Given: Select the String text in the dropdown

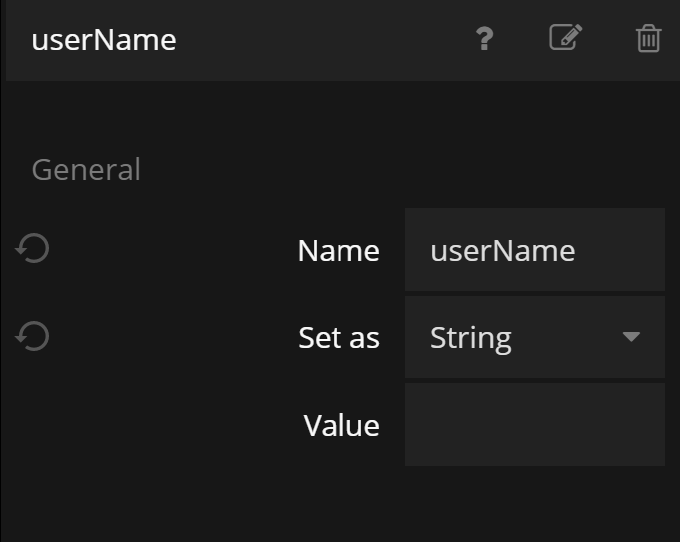Looking at the screenshot, I should [470, 338].
